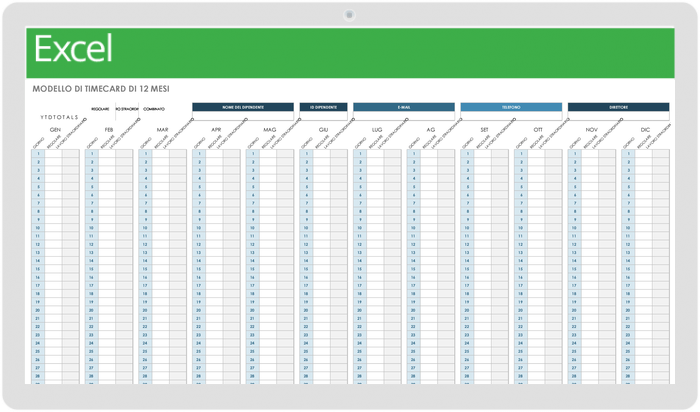
Task: Click the empty field under E-MAIL header
Action: 404,116
